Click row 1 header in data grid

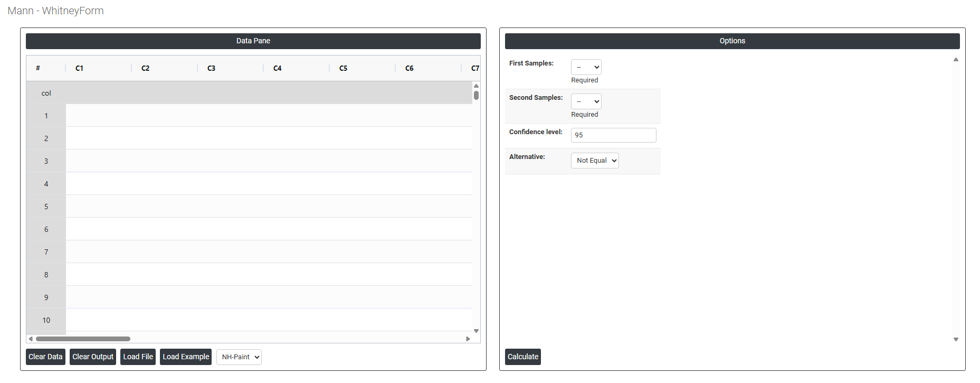pyautogui.click(x=46, y=116)
